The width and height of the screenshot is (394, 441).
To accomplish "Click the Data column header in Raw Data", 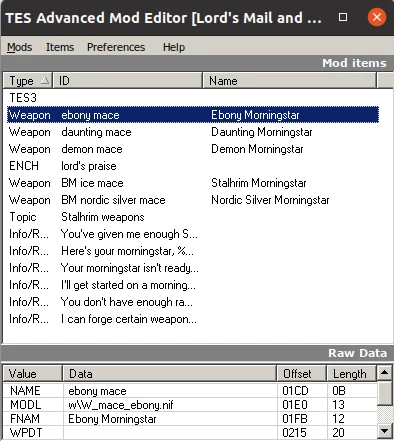I will point(169,373).
